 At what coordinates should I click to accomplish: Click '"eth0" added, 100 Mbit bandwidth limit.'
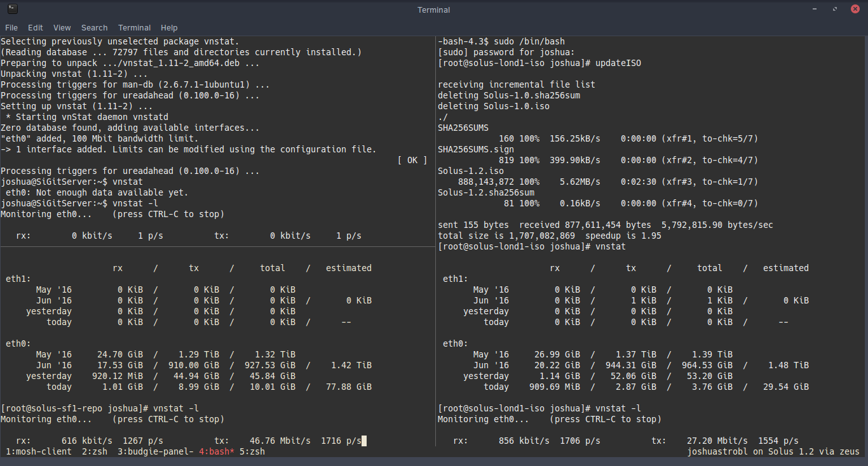pyautogui.click(x=100, y=138)
